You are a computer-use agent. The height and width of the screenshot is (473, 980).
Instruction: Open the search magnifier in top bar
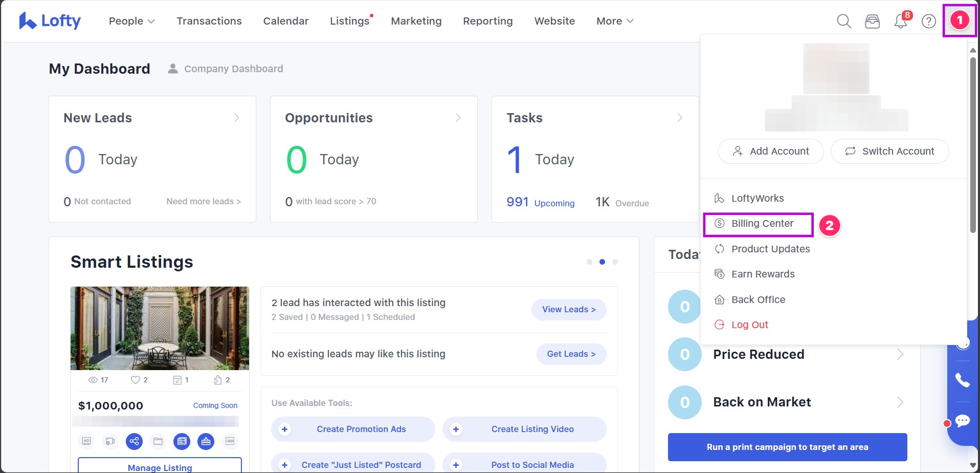(x=843, y=21)
